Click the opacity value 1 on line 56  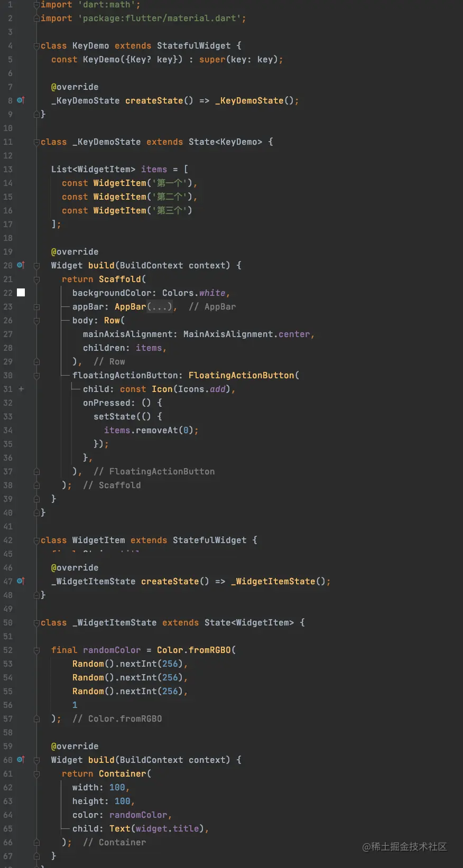pyautogui.click(x=75, y=705)
